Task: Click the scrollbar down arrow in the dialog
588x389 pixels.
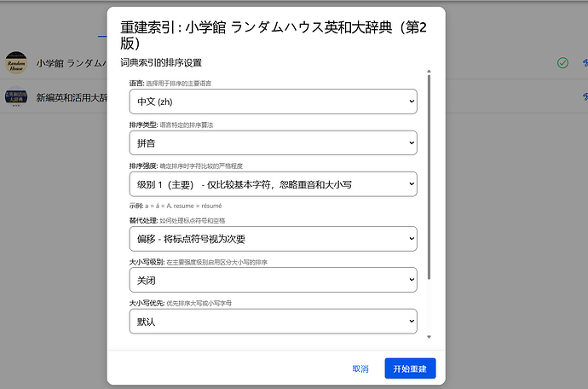Action: (x=429, y=337)
